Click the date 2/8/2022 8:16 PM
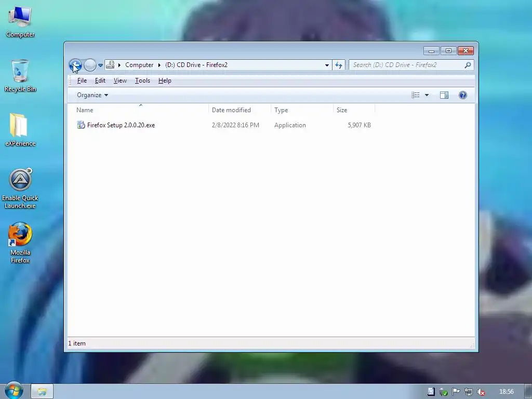The width and height of the screenshot is (532, 399). [235, 125]
